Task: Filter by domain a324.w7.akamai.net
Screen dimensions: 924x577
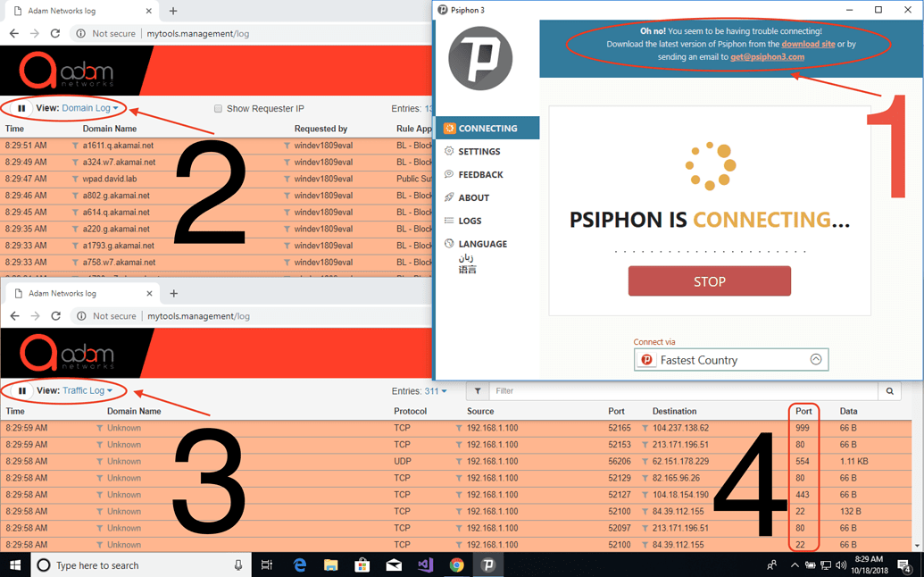Action: coord(75,162)
